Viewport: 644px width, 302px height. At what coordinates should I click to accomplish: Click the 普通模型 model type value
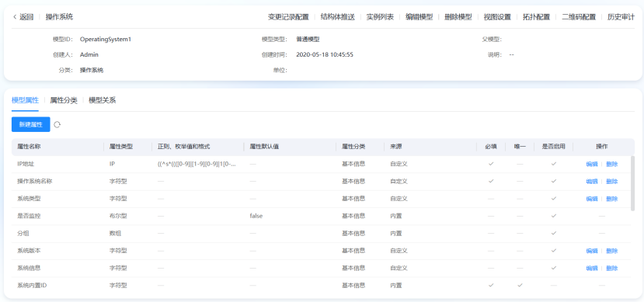tap(308, 40)
